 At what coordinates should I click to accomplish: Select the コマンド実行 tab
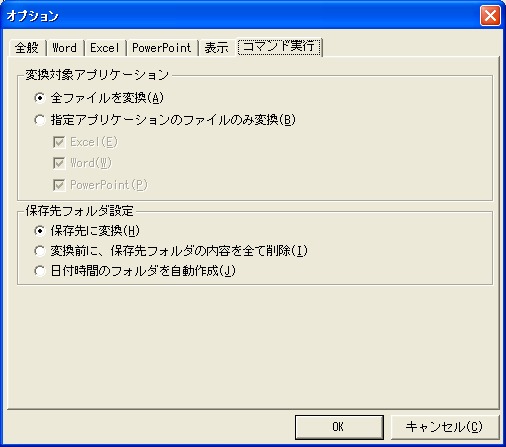pyautogui.click(x=279, y=47)
